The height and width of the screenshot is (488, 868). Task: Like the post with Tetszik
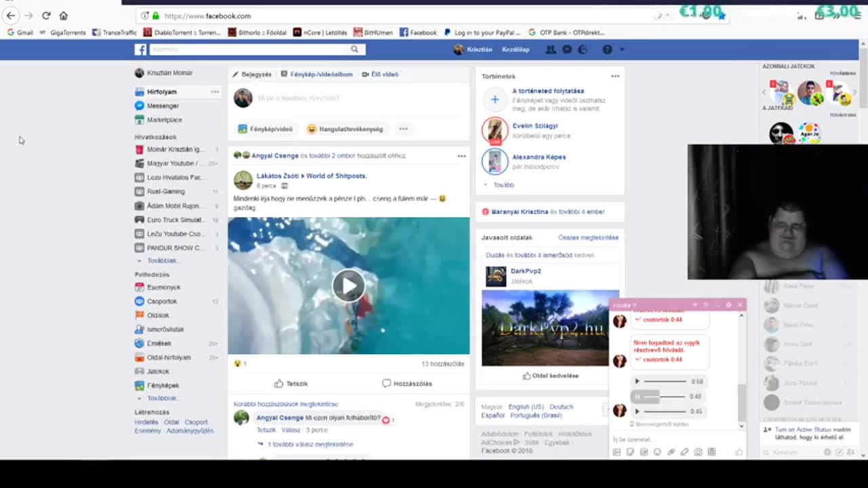click(x=291, y=384)
